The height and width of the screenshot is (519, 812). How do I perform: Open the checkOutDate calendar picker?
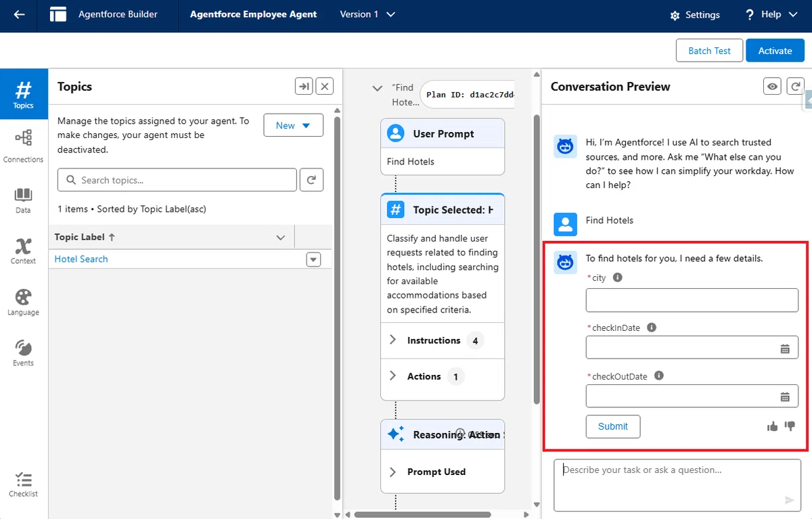pyautogui.click(x=785, y=397)
